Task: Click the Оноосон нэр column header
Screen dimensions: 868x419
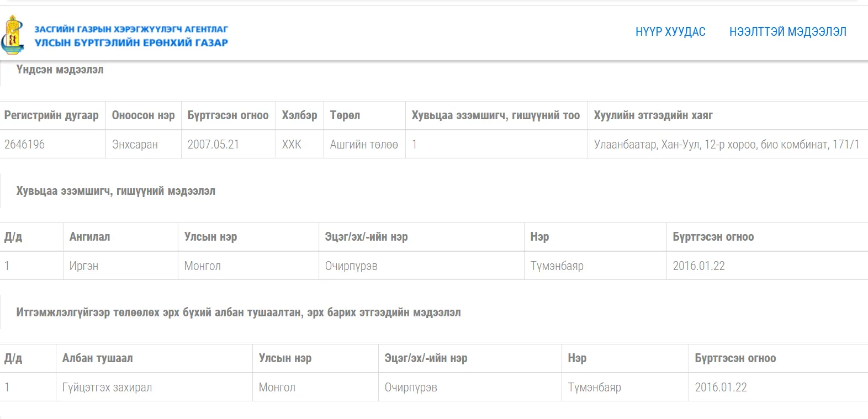Action: pyautogui.click(x=144, y=115)
